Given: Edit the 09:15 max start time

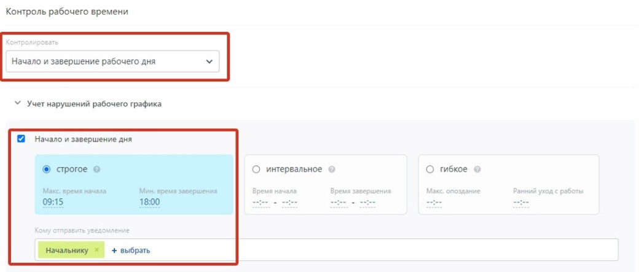Looking at the screenshot, I should point(53,202).
